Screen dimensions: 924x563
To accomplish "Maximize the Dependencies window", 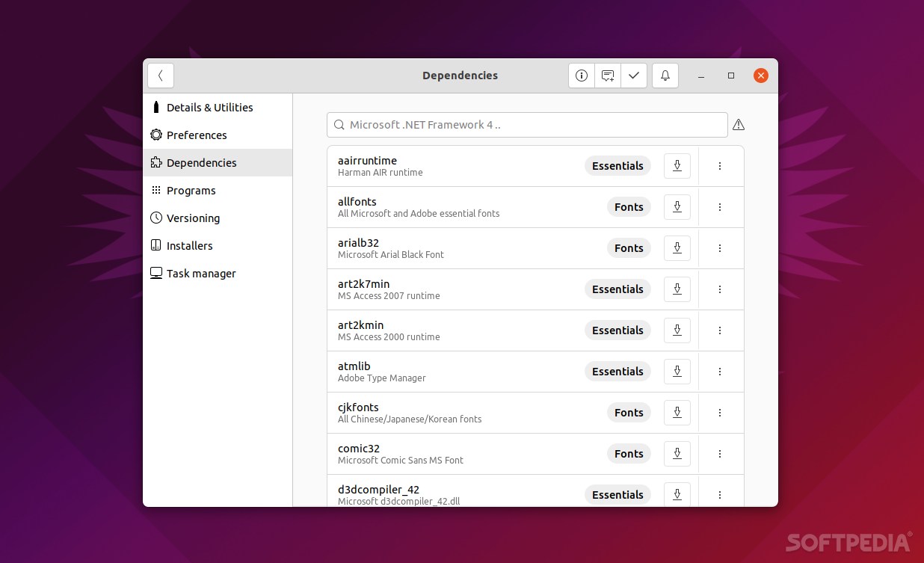I will coord(731,76).
